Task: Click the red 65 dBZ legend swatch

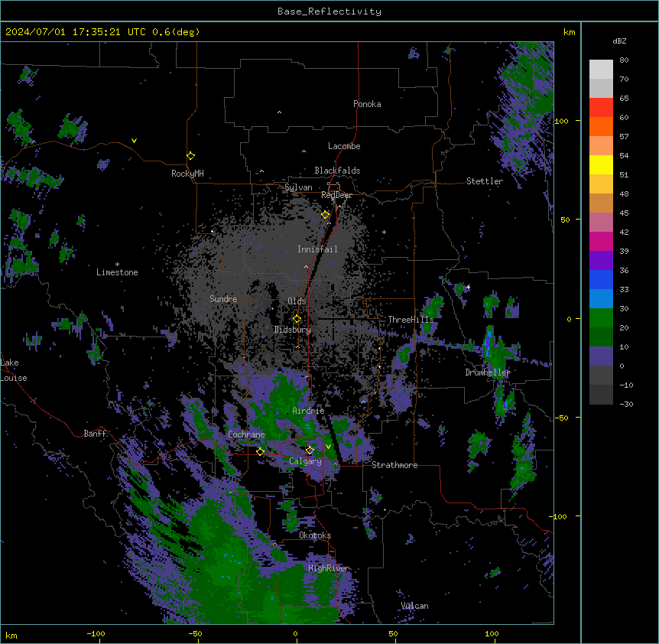Action: [x=601, y=107]
